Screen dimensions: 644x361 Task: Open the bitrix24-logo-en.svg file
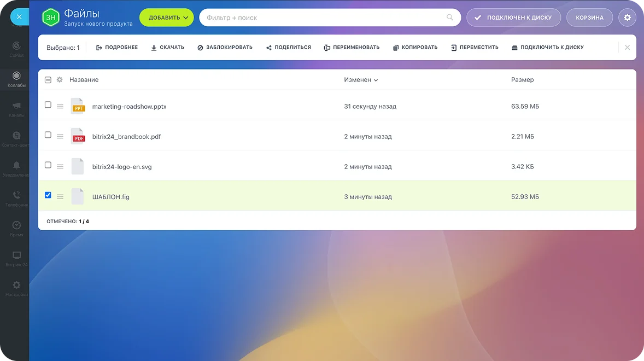122,167
